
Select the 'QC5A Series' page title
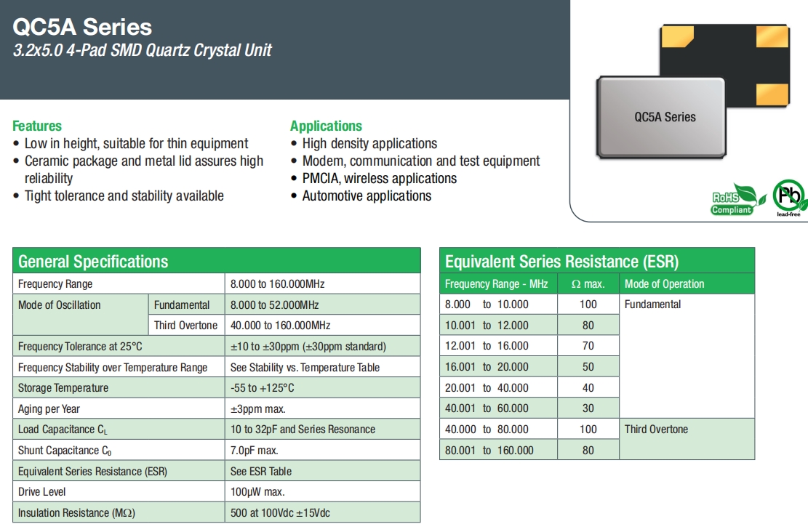(x=82, y=27)
